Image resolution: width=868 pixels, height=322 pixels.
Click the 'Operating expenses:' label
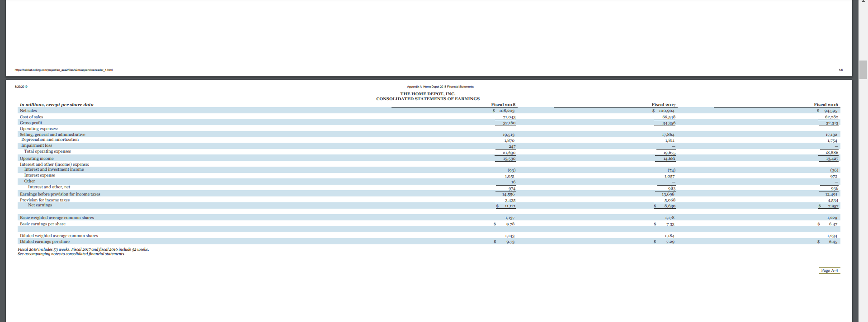pyautogui.click(x=39, y=129)
